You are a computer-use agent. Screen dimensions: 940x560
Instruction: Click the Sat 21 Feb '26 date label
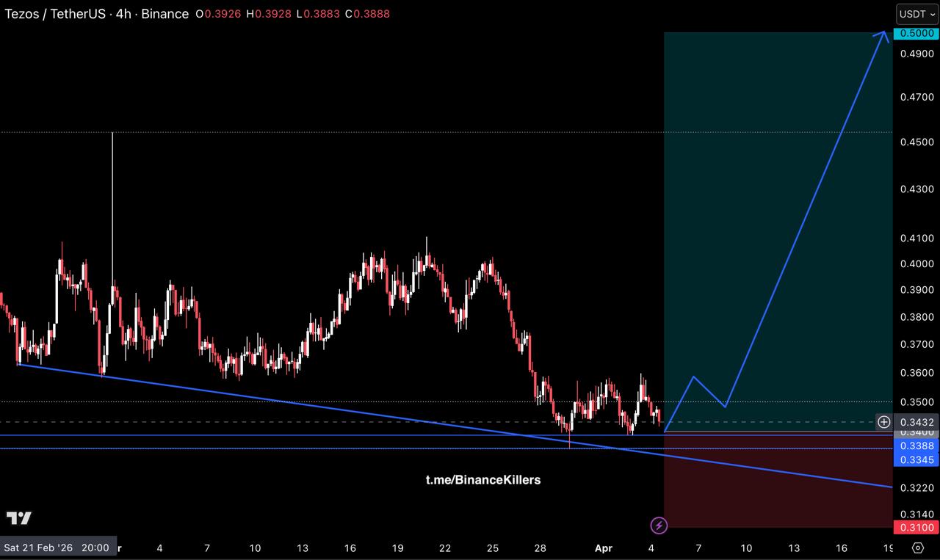pyautogui.click(x=57, y=548)
